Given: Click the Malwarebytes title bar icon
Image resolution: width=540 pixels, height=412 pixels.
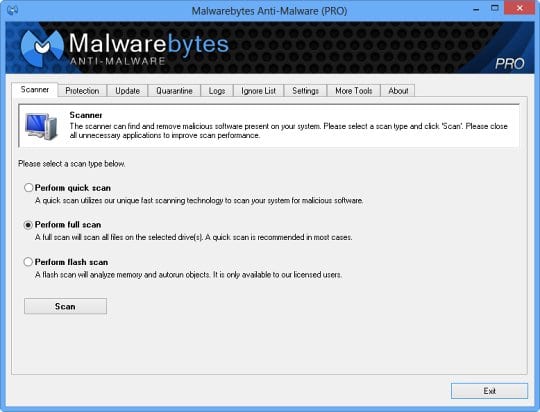Looking at the screenshot, I should coord(12,10).
